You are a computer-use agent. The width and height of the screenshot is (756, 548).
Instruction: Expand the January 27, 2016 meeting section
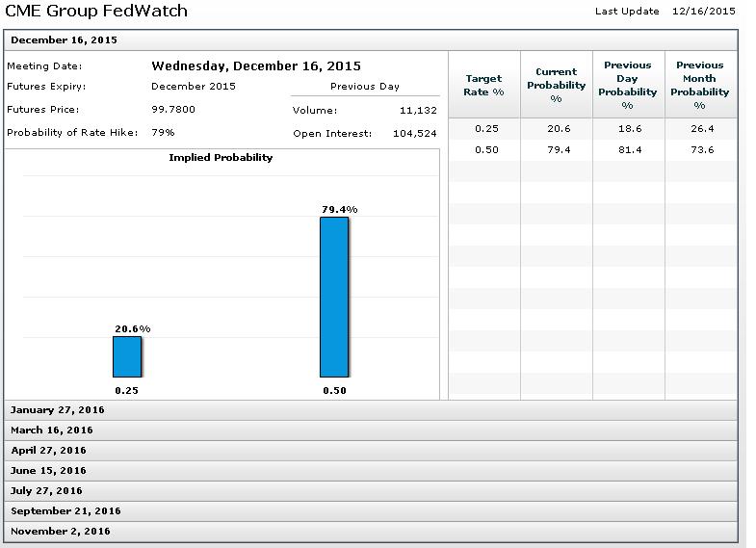coord(370,410)
